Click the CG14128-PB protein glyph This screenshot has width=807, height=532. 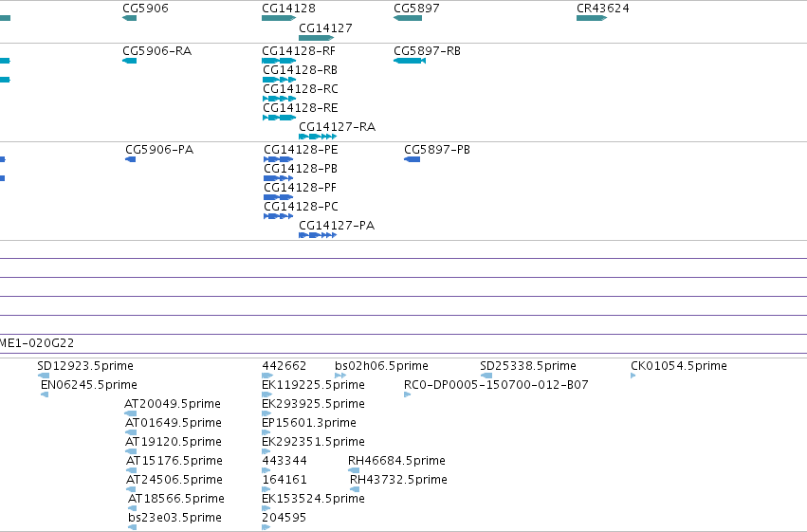[279, 178]
